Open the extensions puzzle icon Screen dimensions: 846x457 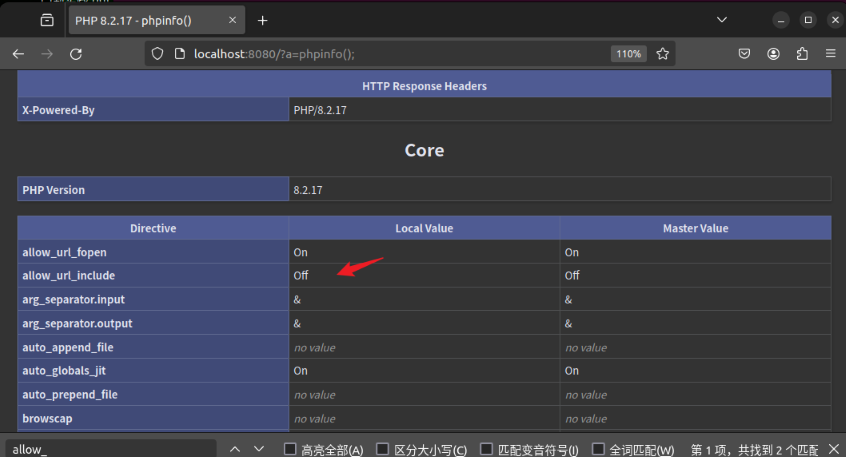(x=802, y=54)
